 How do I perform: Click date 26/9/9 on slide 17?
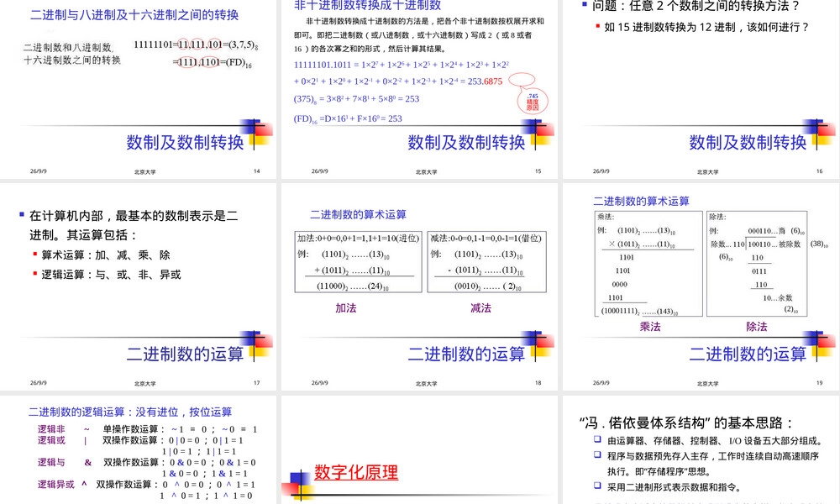click(38, 383)
